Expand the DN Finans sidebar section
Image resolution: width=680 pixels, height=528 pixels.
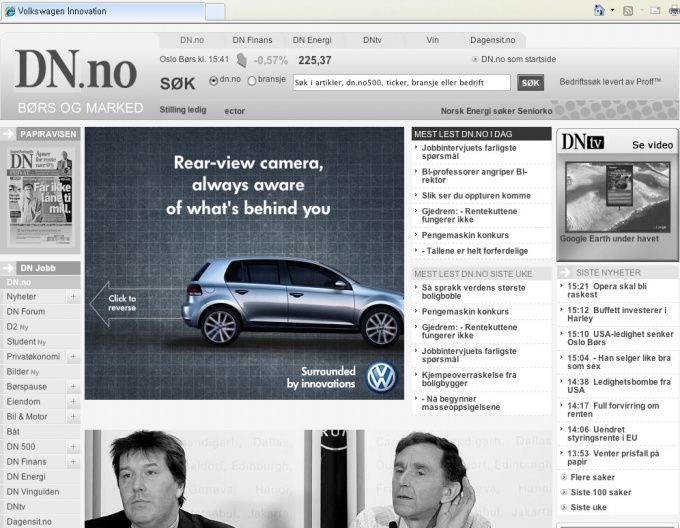pos(73,462)
